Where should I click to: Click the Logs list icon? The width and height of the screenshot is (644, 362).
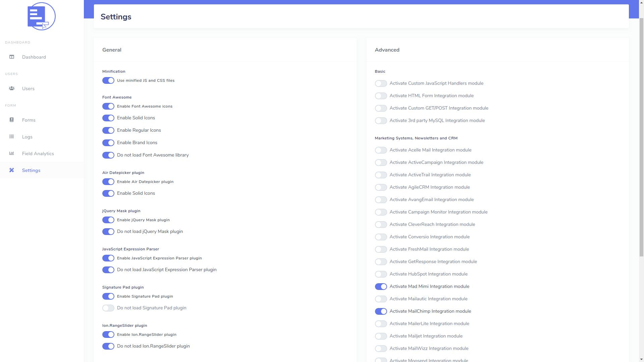tap(12, 137)
